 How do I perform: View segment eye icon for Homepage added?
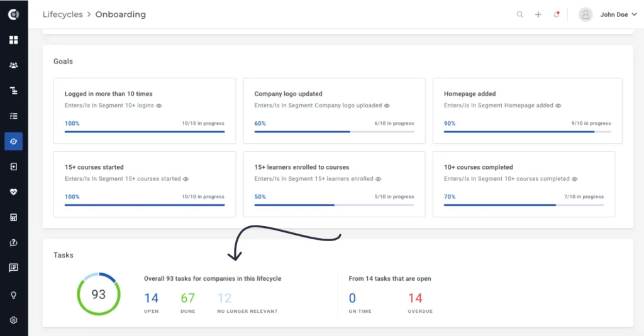[558, 106]
